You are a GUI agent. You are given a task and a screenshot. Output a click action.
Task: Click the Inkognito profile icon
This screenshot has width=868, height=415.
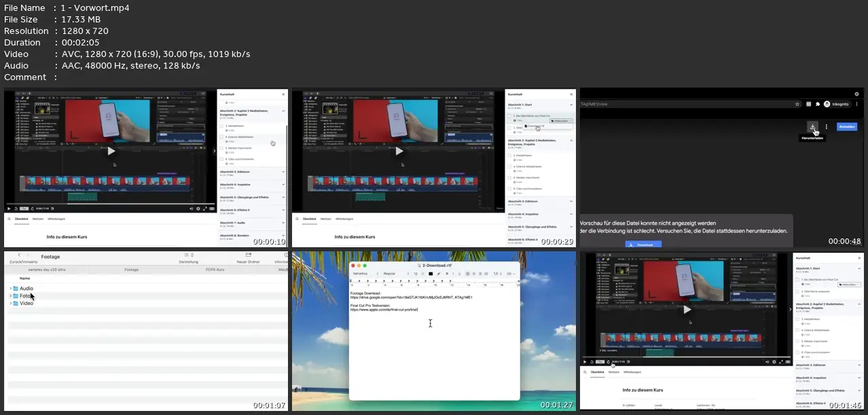coord(827,104)
